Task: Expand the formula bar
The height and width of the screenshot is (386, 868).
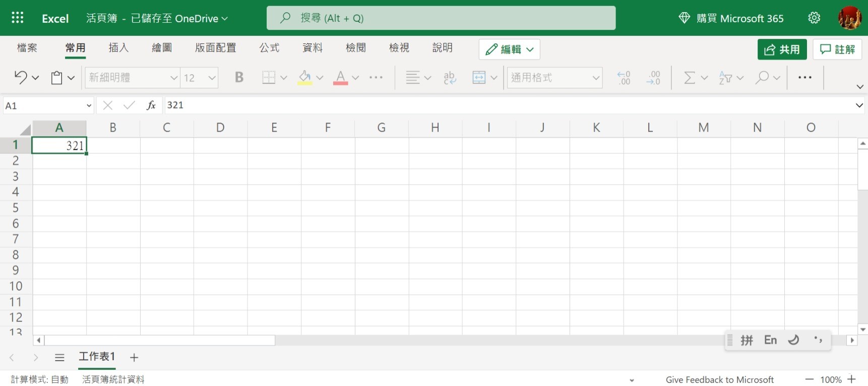Action: (x=859, y=105)
